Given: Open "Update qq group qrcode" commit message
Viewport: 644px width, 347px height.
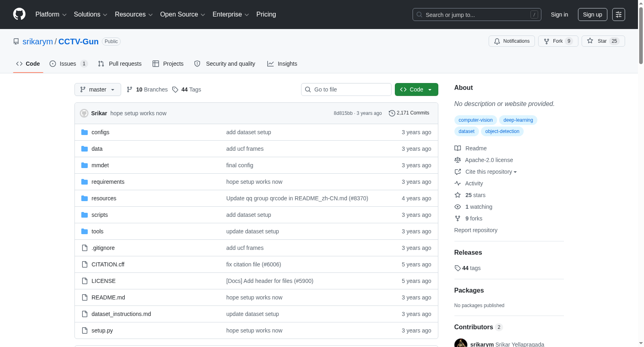Looking at the screenshot, I should click(297, 198).
